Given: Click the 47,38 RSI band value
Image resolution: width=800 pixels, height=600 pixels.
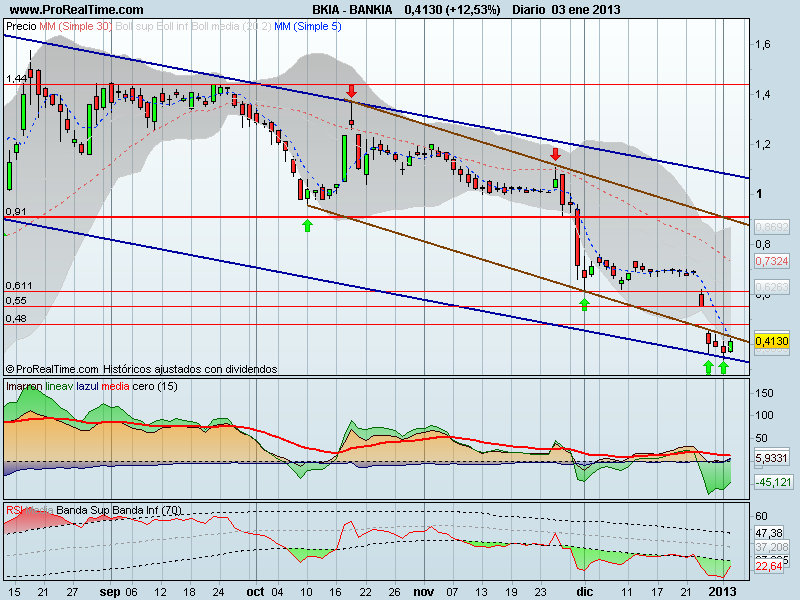Looking at the screenshot, I should [769, 533].
